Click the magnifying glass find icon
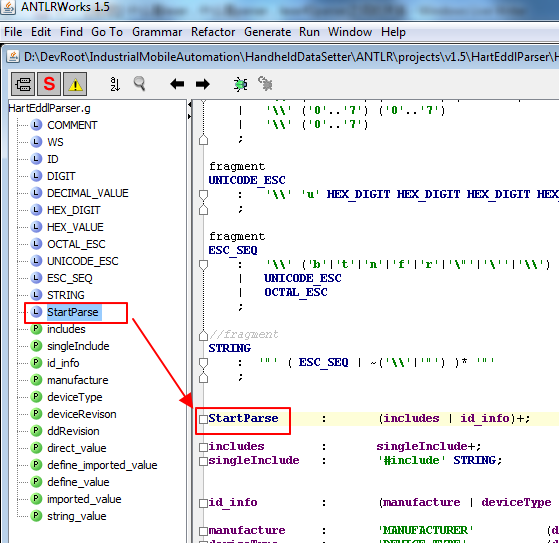Viewport: 559px width, 543px height. pos(139,84)
